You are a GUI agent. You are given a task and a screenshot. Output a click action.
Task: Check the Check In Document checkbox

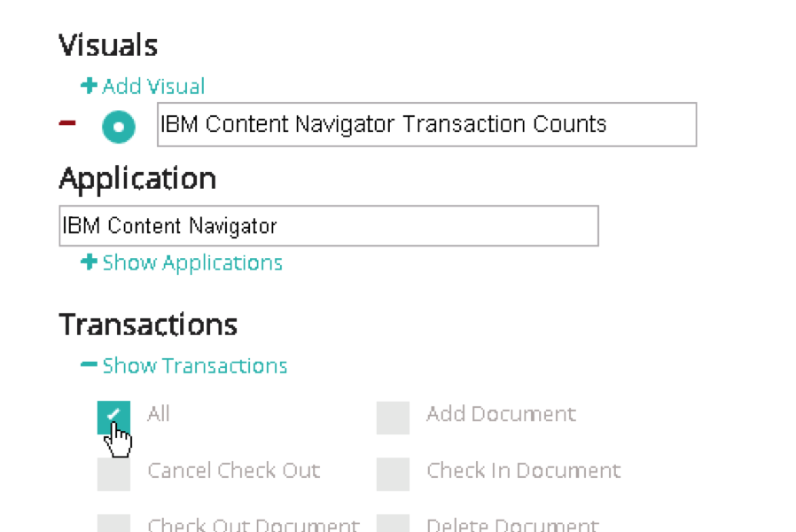pyautogui.click(x=393, y=474)
